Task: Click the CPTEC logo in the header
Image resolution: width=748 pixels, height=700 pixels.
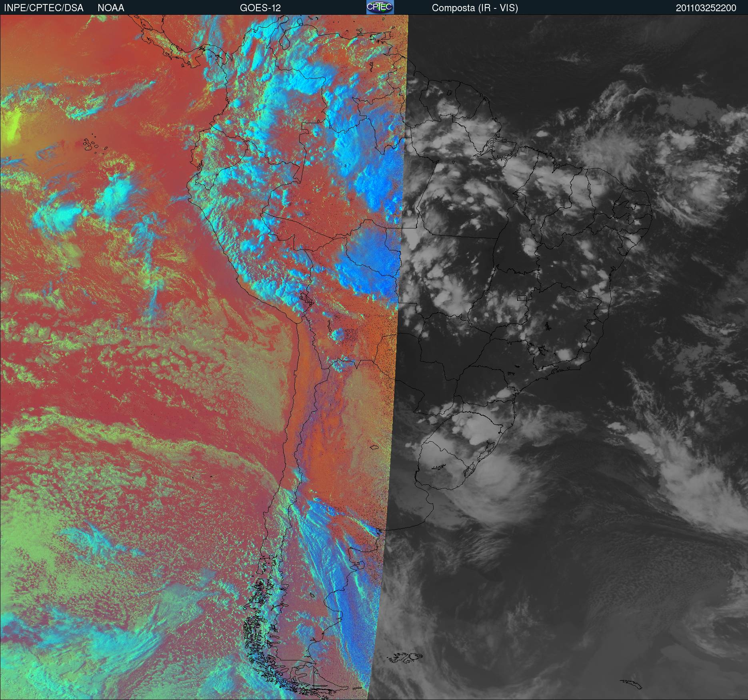Action: coord(380,7)
